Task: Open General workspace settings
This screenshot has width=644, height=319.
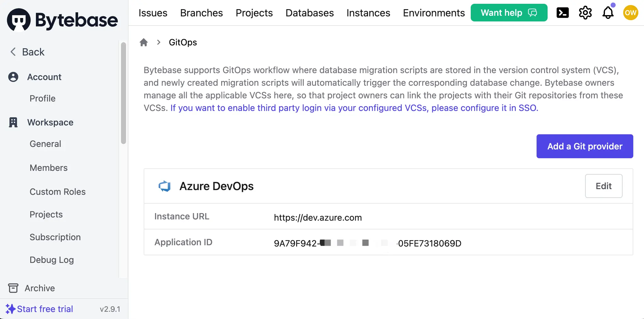Action: [x=45, y=144]
